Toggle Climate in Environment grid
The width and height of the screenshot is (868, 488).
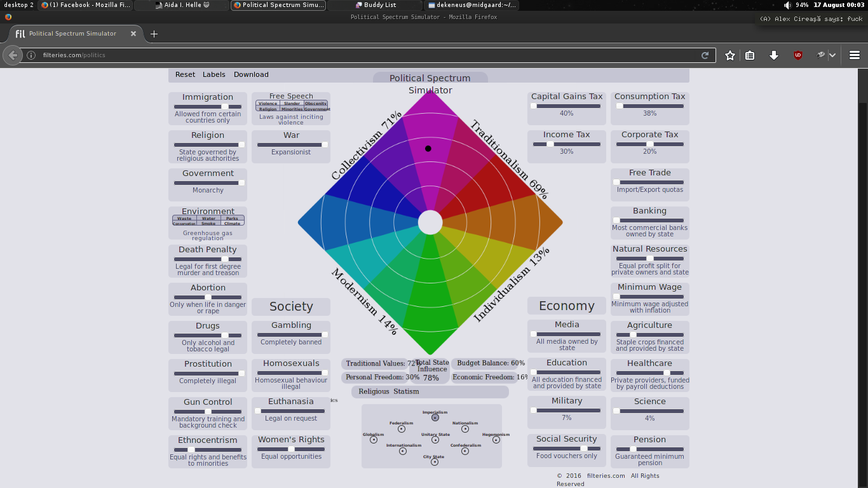coord(232,224)
